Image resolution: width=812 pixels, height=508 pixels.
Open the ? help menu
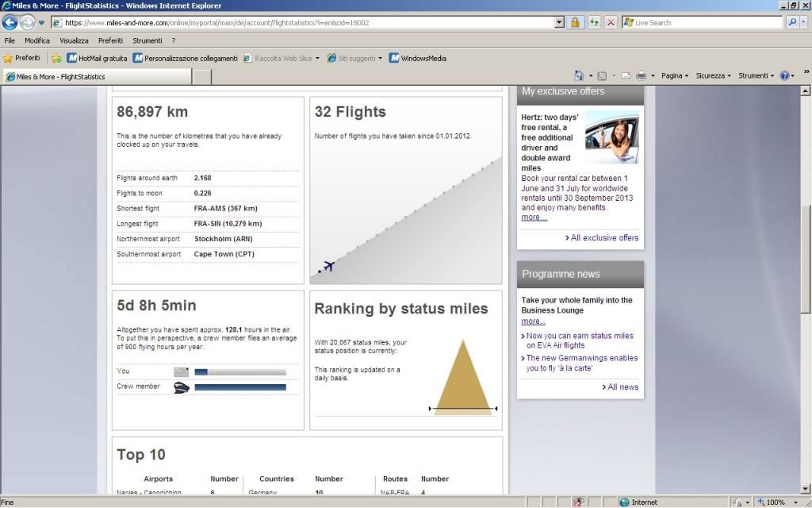174,40
